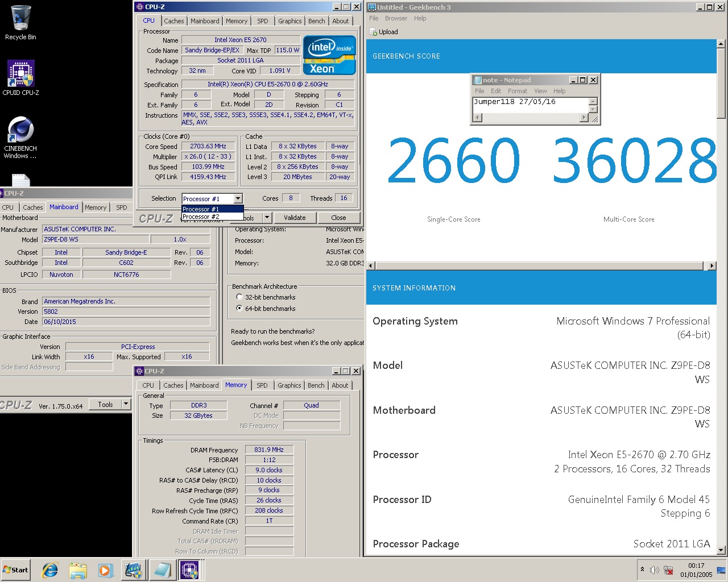Launch CPUID CPU-Z from the desktop shortcut

pos(20,78)
